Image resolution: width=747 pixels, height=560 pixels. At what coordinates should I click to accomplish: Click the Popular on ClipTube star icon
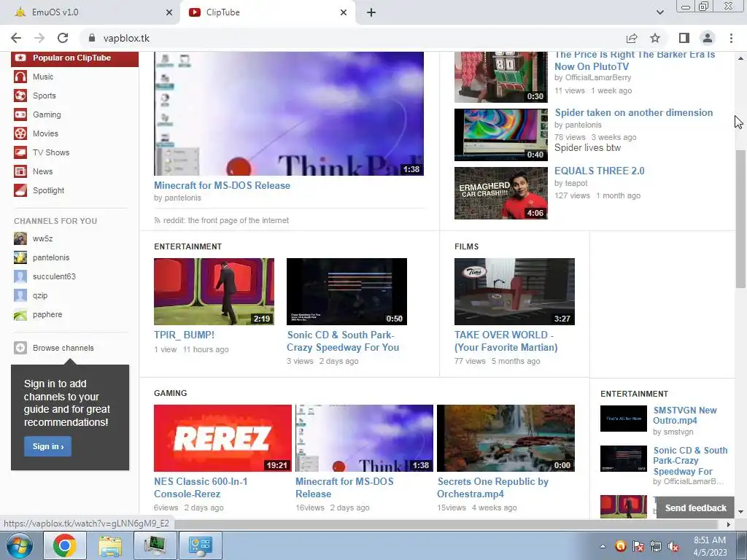click(20, 58)
